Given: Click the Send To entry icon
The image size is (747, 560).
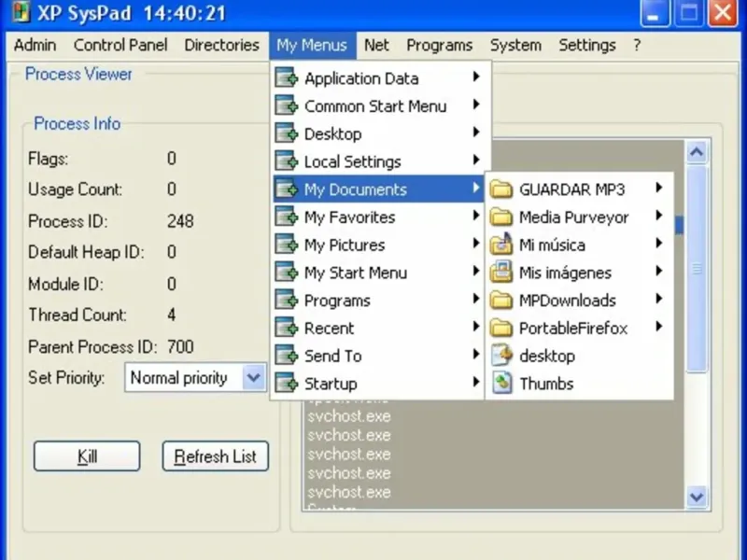Looking at the screenshot, I should coord(287,356).
